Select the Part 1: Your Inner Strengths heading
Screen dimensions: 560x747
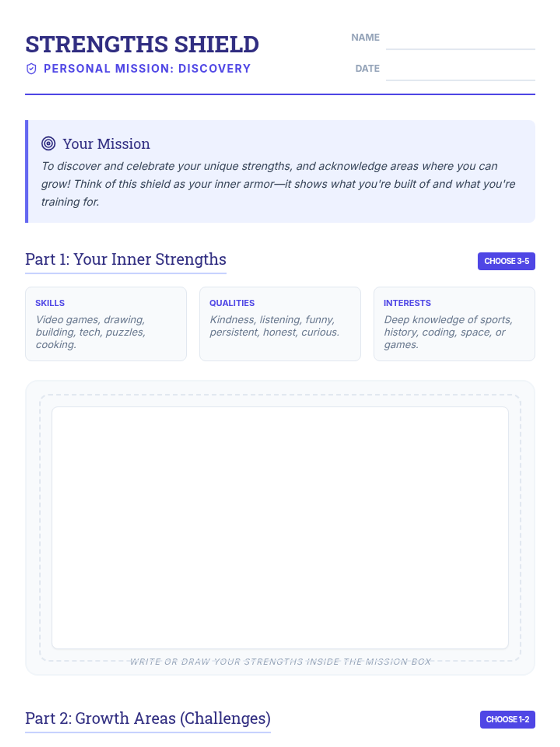click(126, 259)
